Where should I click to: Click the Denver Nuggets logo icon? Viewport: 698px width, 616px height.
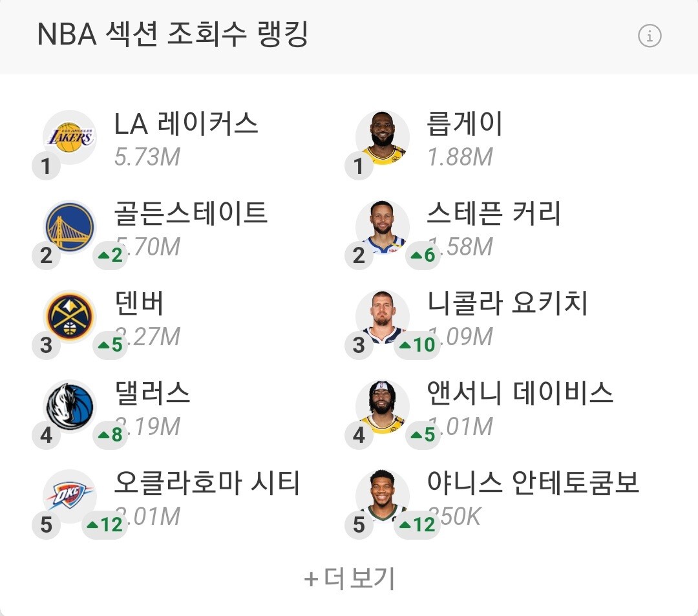coord(69,317)
